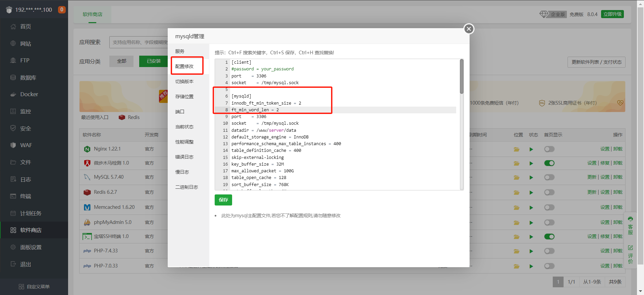Open the 服务 tab in mysqld dialog
644x295 pixels.
pos(180,51)
